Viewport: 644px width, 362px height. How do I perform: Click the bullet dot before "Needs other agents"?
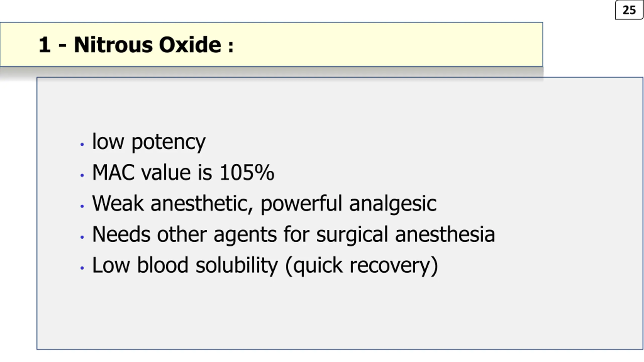(x=82, y=237)
